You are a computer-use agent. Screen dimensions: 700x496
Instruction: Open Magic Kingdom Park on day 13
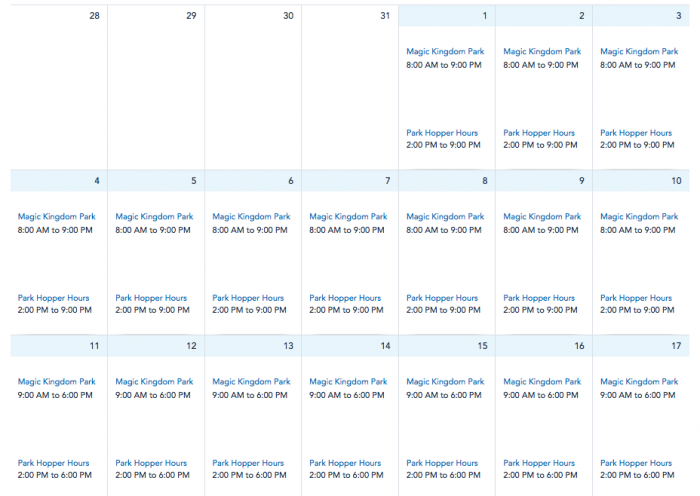(251, 382)
